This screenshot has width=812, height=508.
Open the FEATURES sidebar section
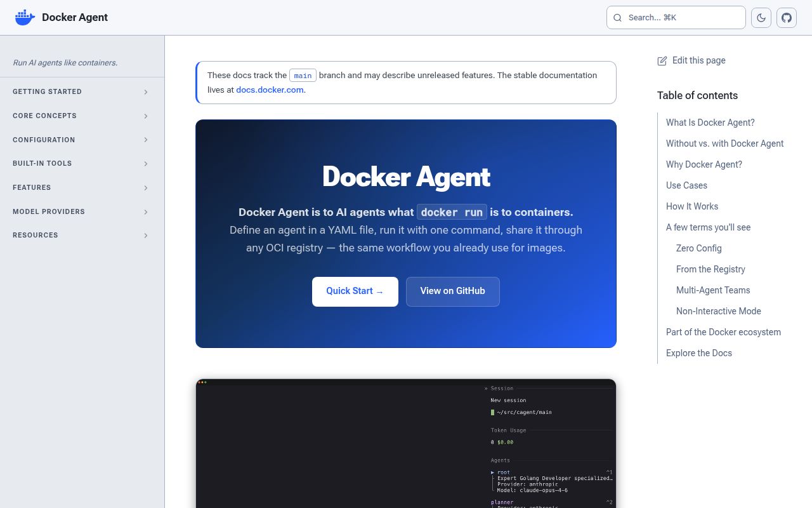click(82, 187)
